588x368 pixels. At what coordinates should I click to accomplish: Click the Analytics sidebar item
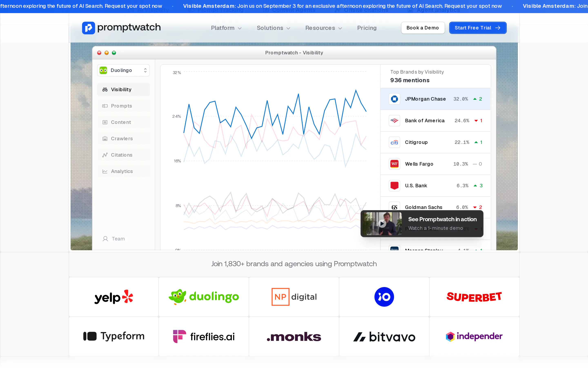tap(124, 171)
